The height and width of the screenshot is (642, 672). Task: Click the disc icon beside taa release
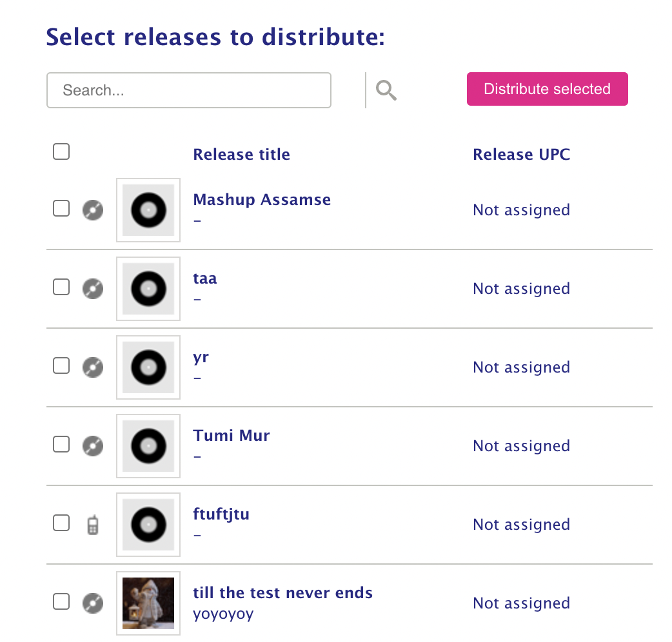(x=93, y=289)
